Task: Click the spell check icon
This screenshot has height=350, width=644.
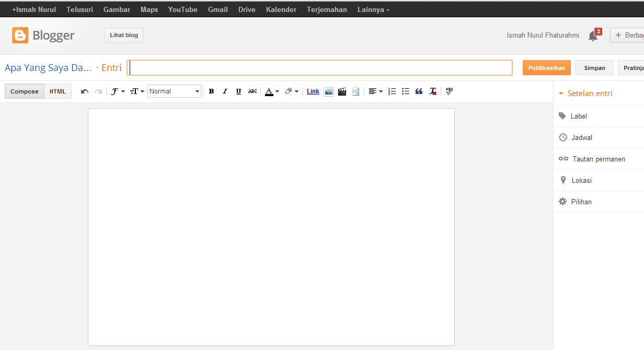Action: pos(450,91)
